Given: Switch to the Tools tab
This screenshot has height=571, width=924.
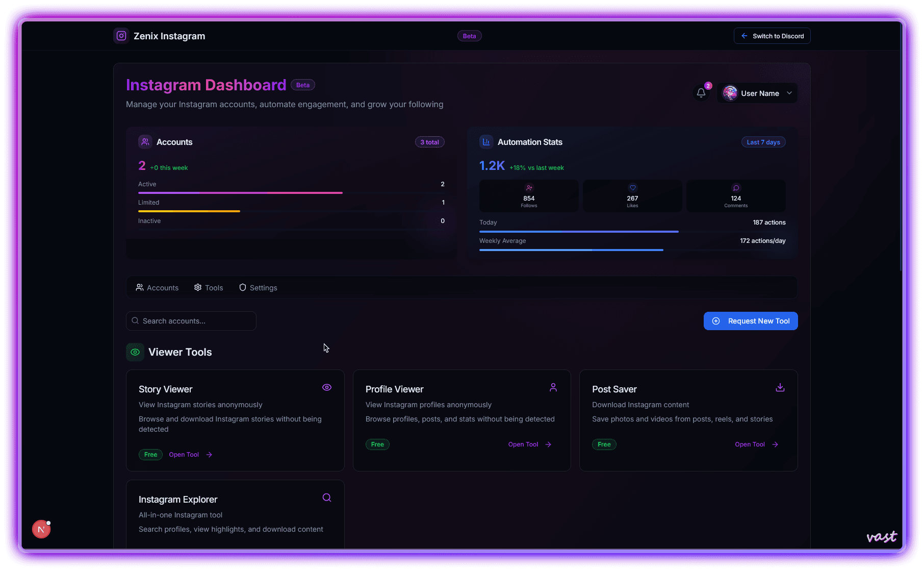Looking at the screenshot, I should (x=209, y=288).
